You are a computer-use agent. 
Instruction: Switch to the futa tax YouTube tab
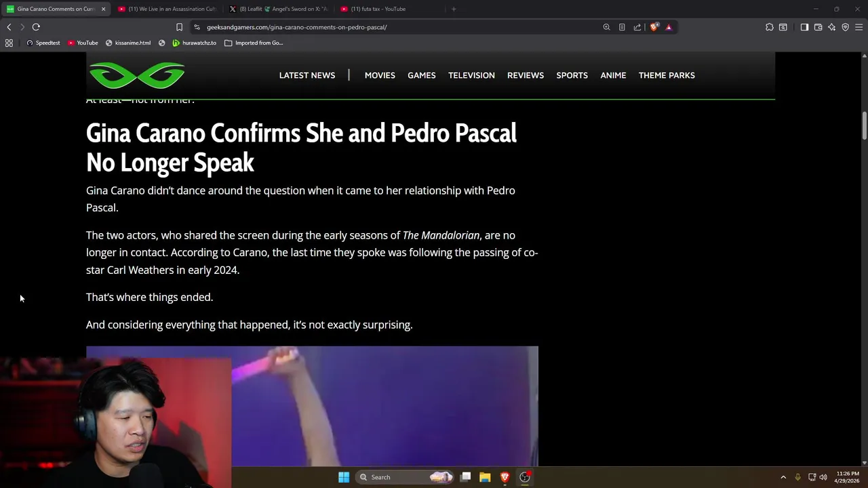pyautogui.click(x=390, y=9)
